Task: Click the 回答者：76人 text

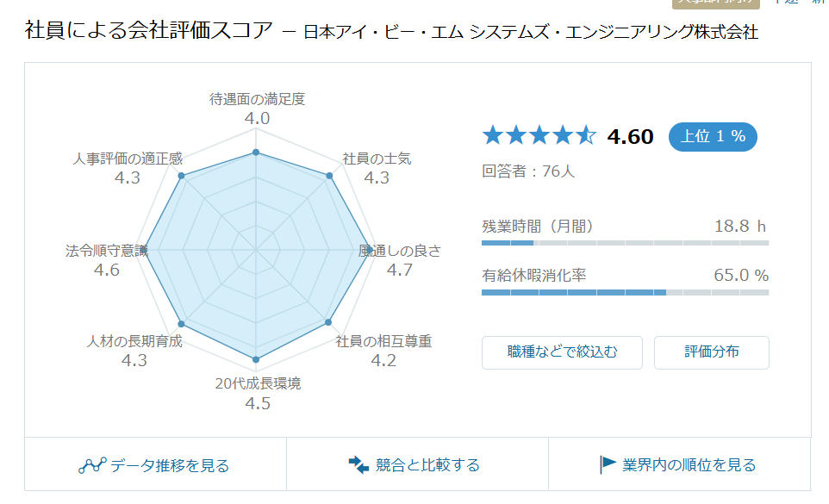Action: (527, 171)
